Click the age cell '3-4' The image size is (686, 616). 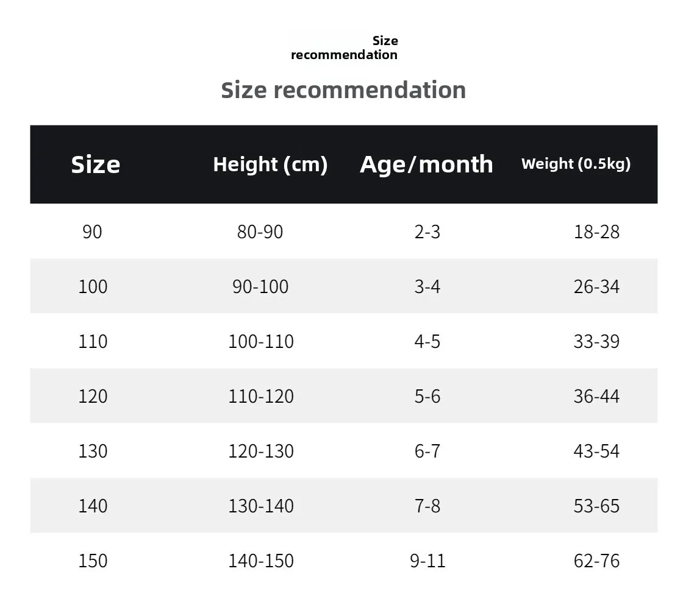coord(427,287)
